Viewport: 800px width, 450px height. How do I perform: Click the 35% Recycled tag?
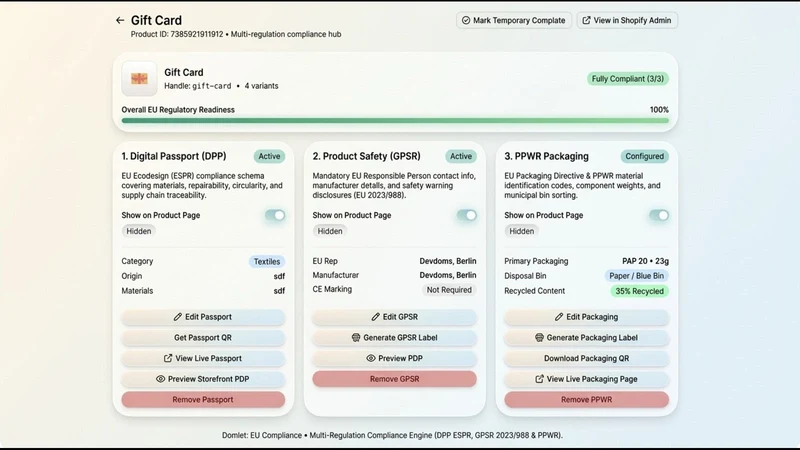(x=639, y=291)
